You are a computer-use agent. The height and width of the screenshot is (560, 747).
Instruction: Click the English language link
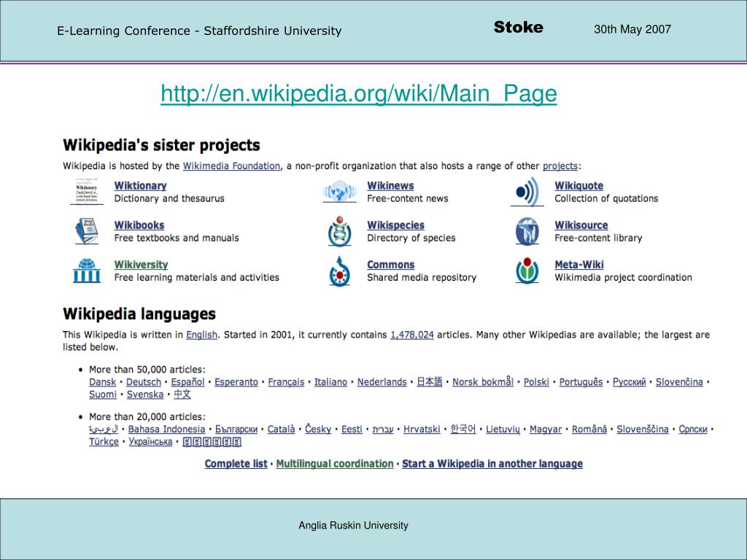click(x=201, y=335)
